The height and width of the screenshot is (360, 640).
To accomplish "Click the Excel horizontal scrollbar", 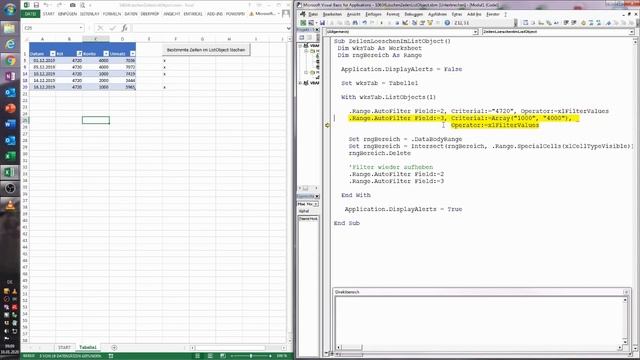I will tap(231, 348).
